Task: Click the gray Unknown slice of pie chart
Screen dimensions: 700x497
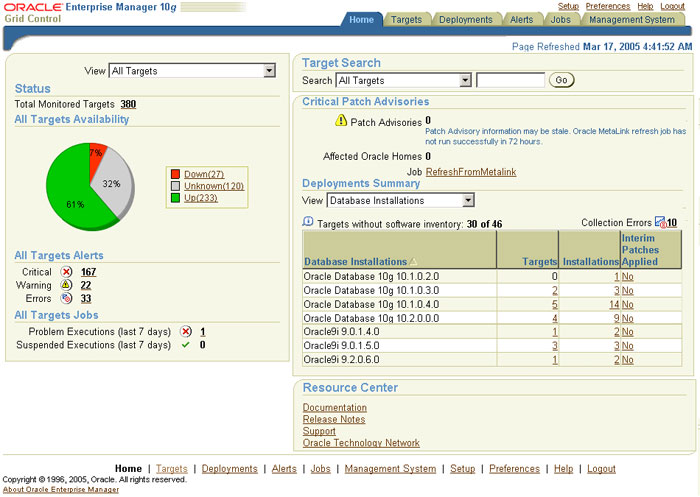Action: (114, 181)
